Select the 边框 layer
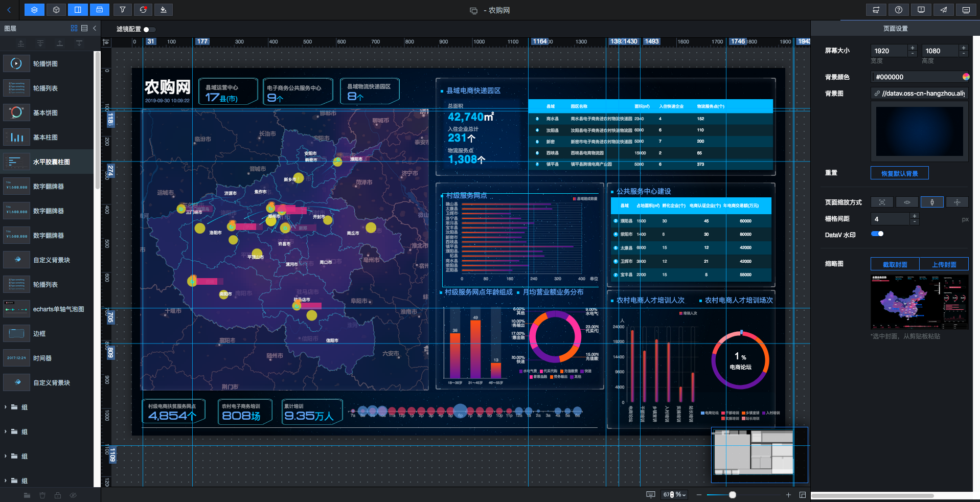The height and width of the screenshot is (502, 980). click(x=47, y=334)
